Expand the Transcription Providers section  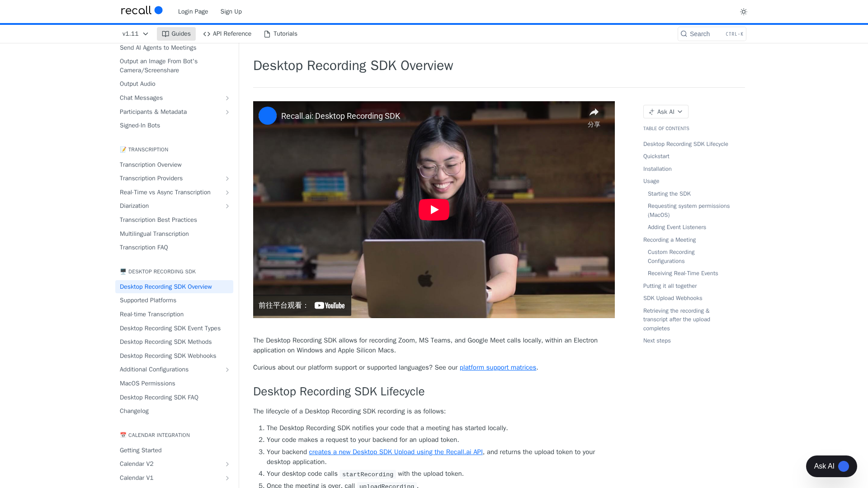click(227, 178)
